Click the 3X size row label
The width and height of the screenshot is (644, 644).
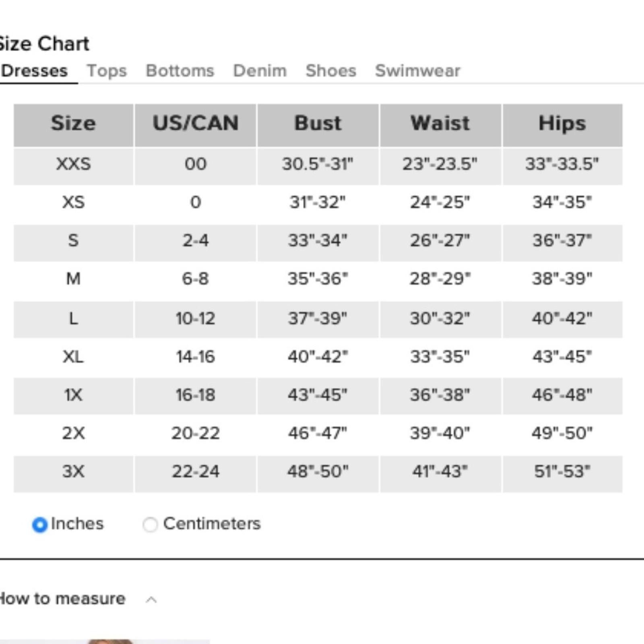pyautogui.click(x=73, y=471)
